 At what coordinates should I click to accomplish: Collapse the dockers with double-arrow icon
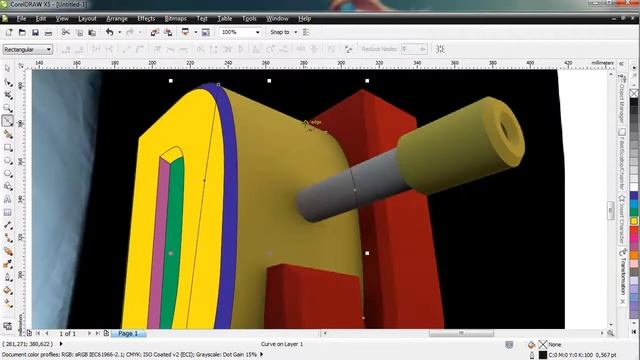621,64
